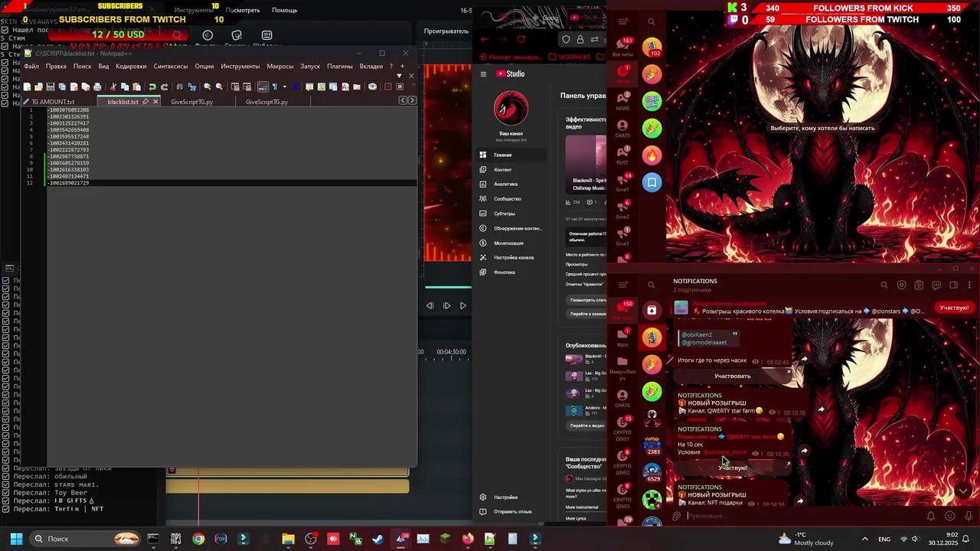Open the Archive icon in Telegram chat list

click(652, 310)
